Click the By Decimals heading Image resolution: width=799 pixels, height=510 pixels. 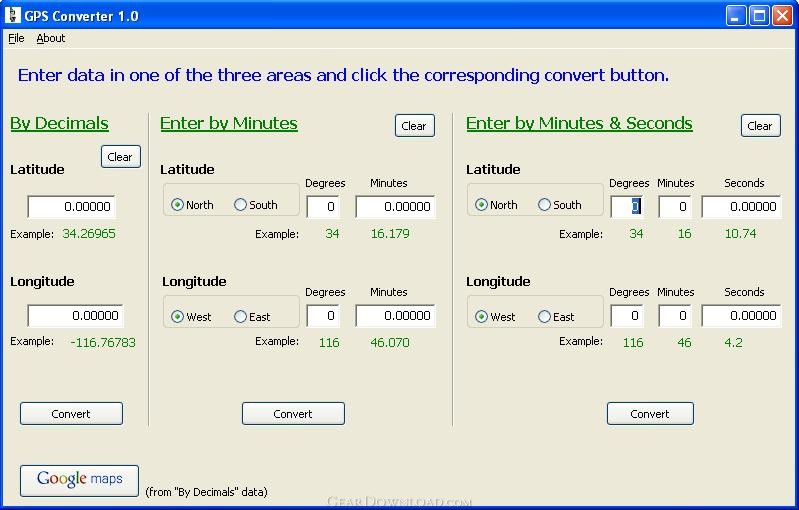(59, 123)
